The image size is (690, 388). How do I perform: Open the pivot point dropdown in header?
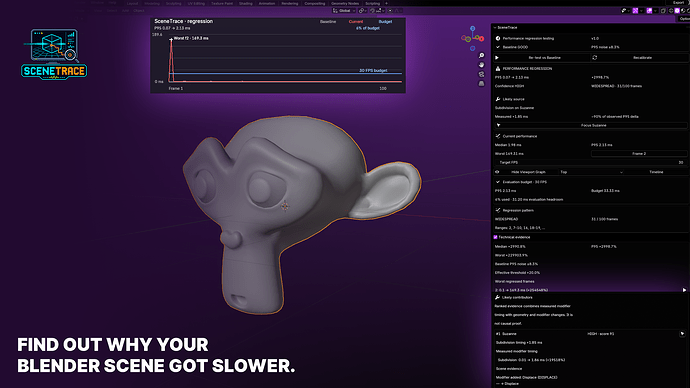click(x=362, y=11)
